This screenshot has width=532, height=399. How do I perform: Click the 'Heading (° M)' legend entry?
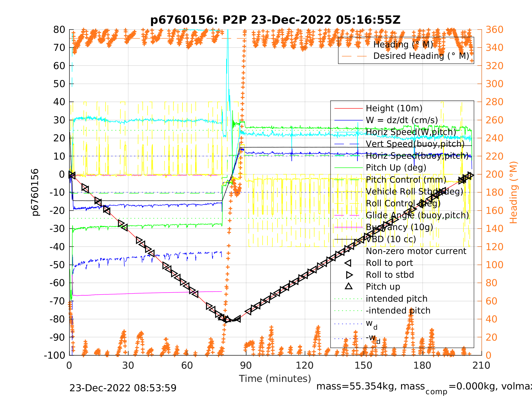403,44
